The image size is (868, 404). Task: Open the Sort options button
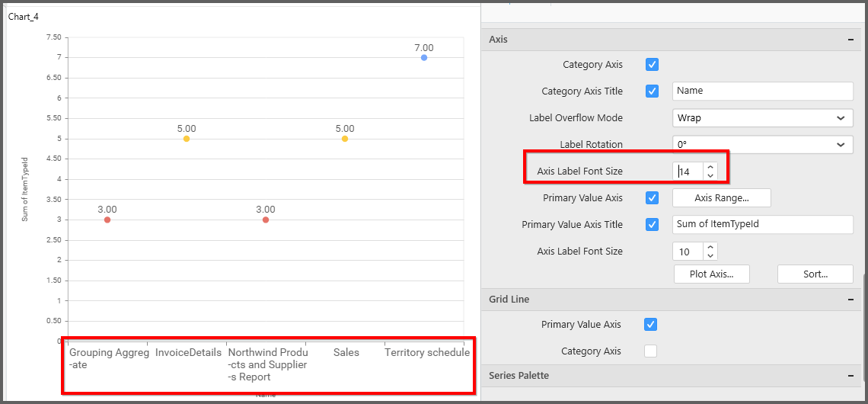pyautogui.click(x=815, y=274)
